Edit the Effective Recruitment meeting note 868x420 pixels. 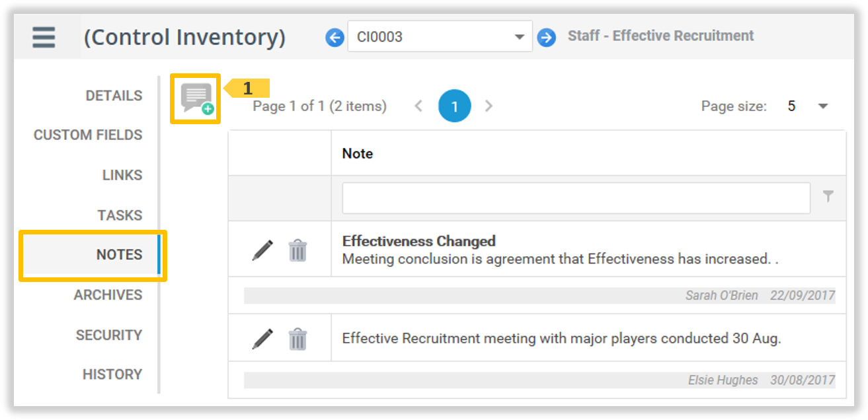point(262,339)
